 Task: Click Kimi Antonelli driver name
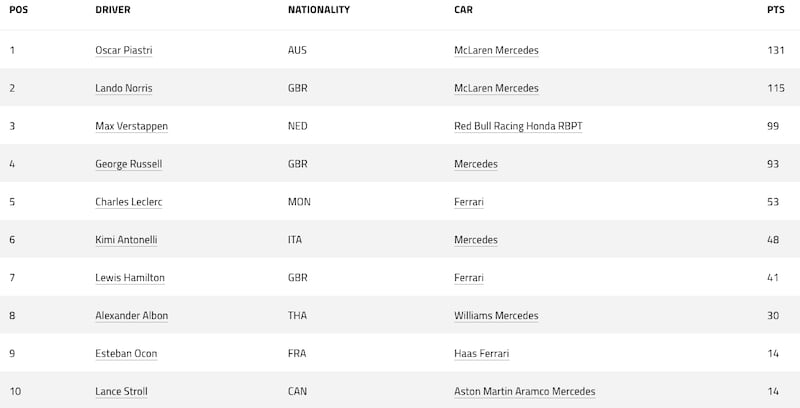point(126,240)
